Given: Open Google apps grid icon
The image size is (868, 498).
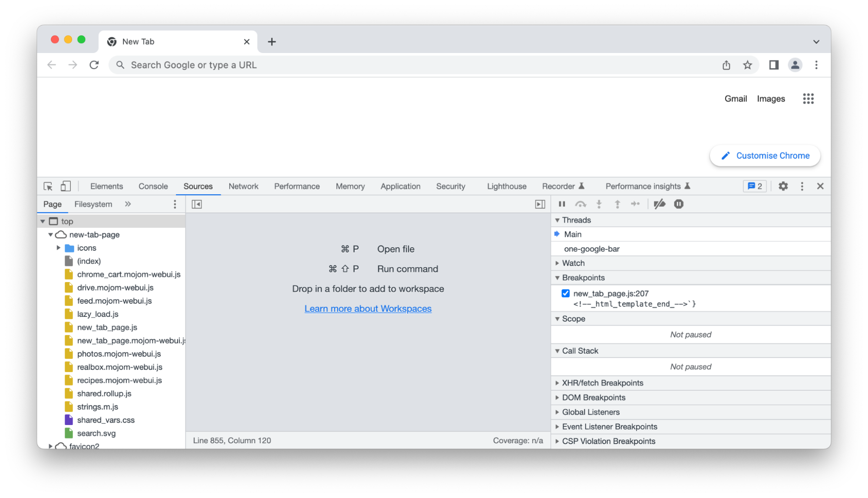Looking at the screenshot, I should (x=808, y=99).
